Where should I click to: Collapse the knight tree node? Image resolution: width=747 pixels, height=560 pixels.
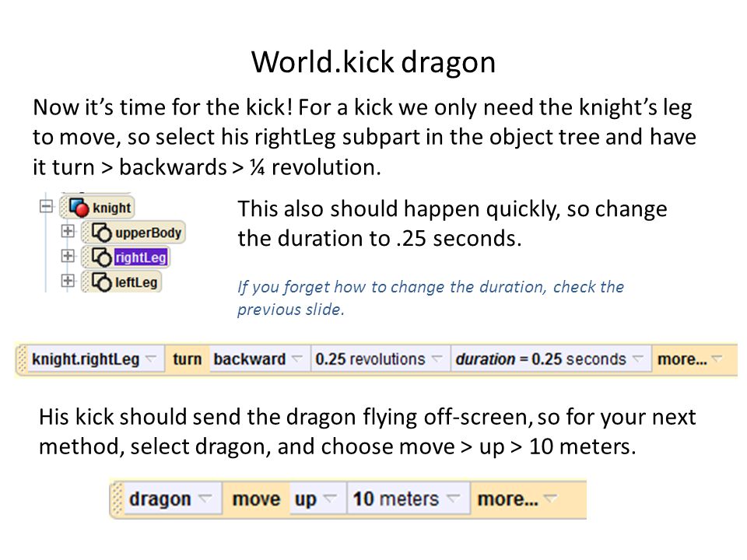pos(46,207)
